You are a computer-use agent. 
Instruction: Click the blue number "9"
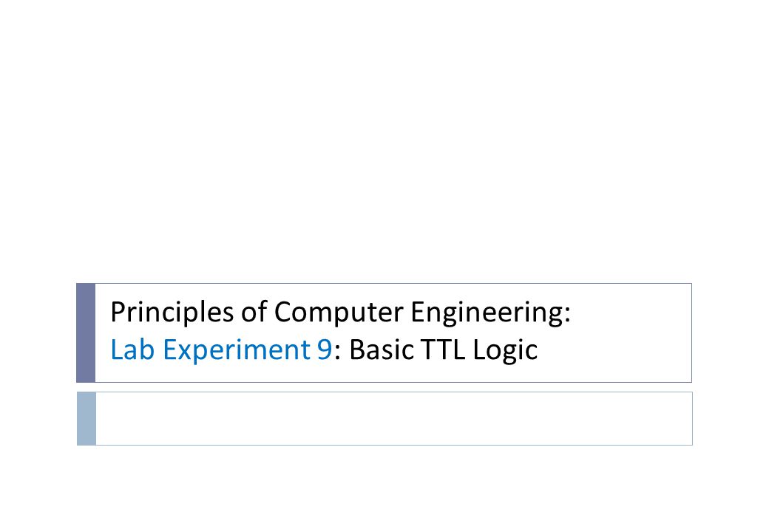(325, 349)
